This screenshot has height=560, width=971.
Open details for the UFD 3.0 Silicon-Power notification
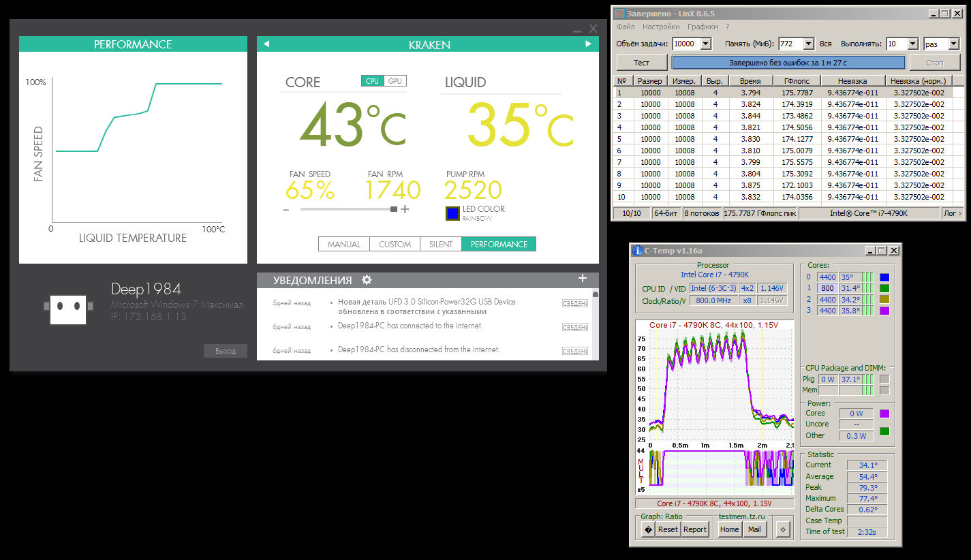tap(574, 303)
